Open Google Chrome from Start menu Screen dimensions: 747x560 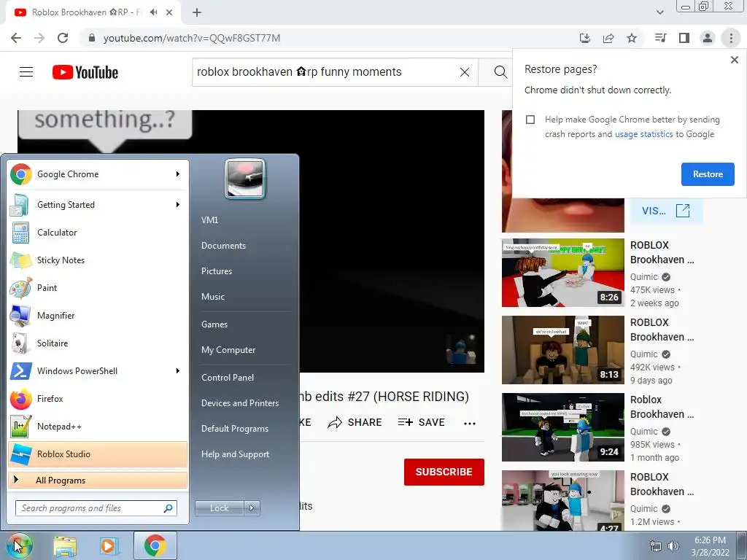click(x=98, y=174)
